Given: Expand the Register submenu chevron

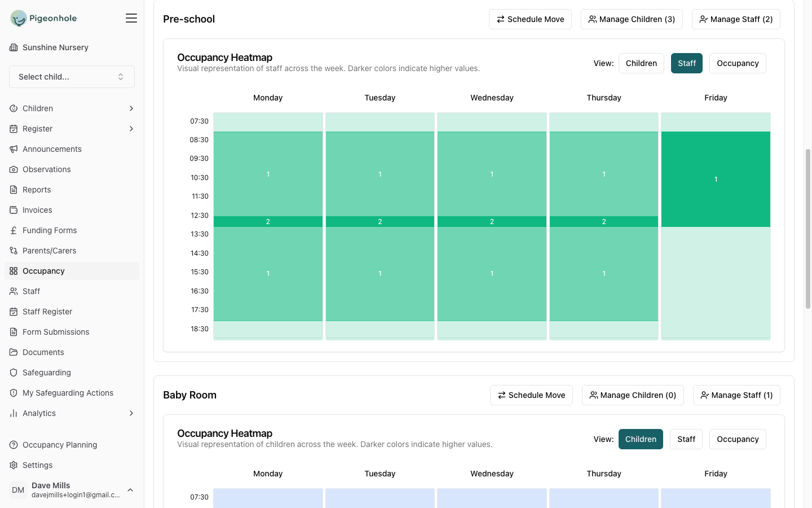Looking at the screenshot, I should point(131,129).
